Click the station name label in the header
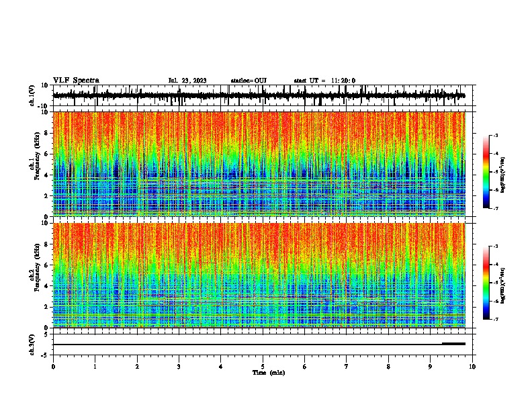Viewport: 532px width, 411px height. (x=249, y=81)
